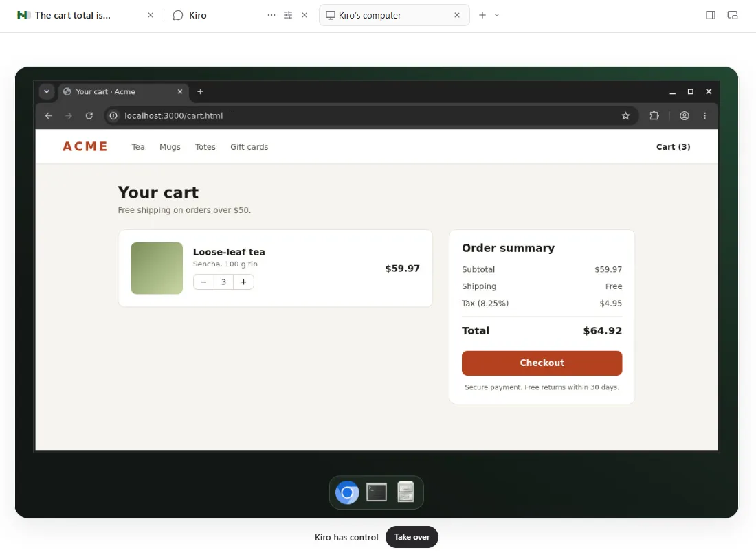Viewport: 756px width, 559px height.
Task: Close the "Your cart · Acme" browser tab
Action: point(180,91)
